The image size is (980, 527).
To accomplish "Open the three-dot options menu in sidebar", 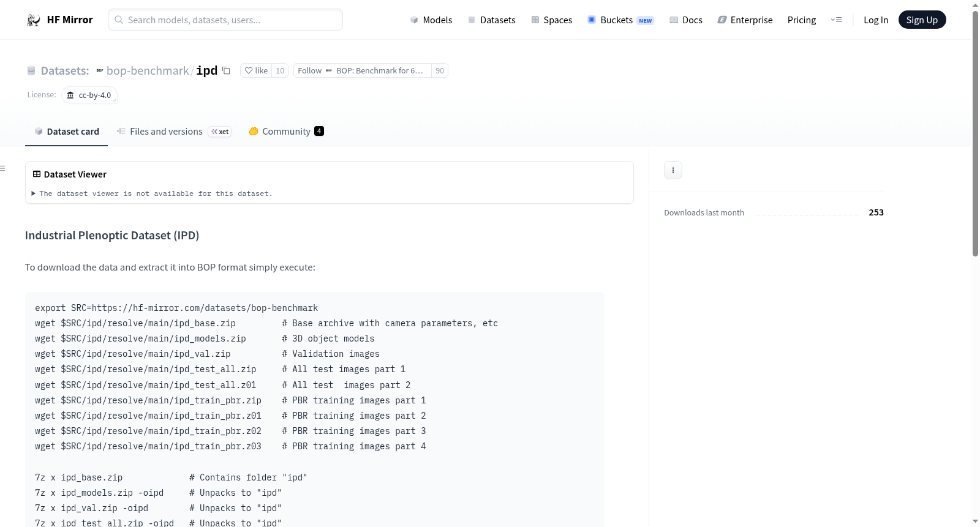I will click(x=673, y=170).
